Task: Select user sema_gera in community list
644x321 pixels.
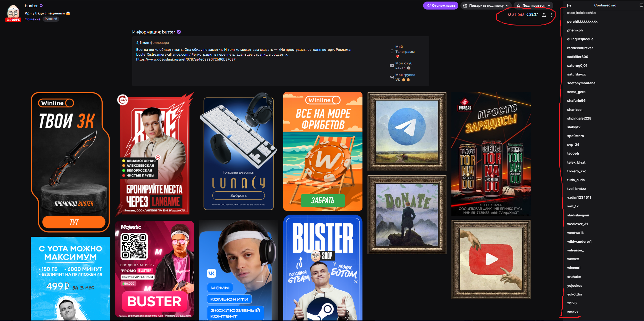Action: coord(576,92)
